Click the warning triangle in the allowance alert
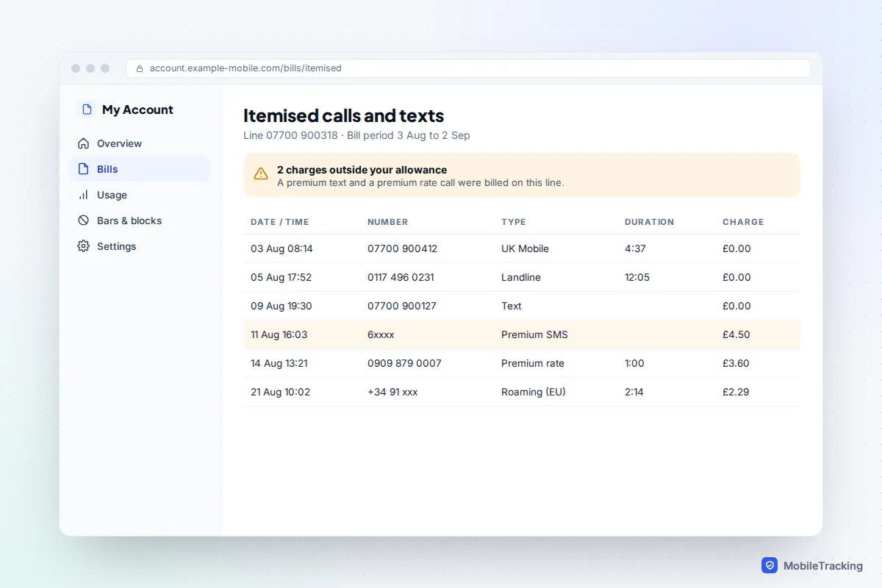 [x=261, y=174]
